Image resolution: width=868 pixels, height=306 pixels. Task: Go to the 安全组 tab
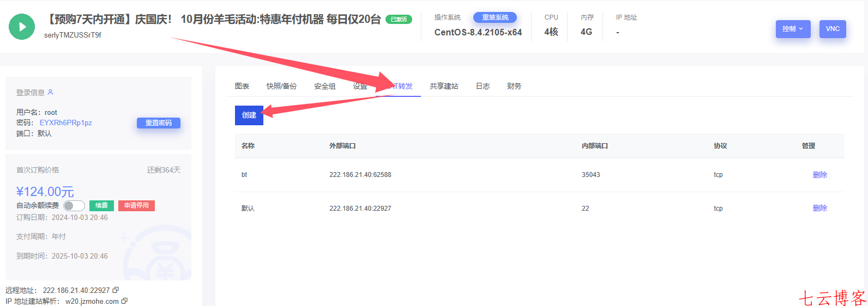pyautogui.click(x=325, y=86)
